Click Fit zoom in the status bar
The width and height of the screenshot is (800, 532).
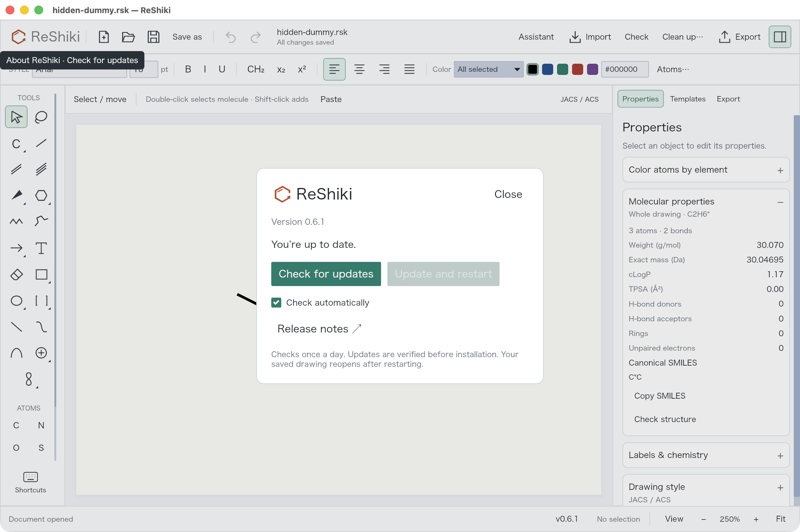click(780, 519)
